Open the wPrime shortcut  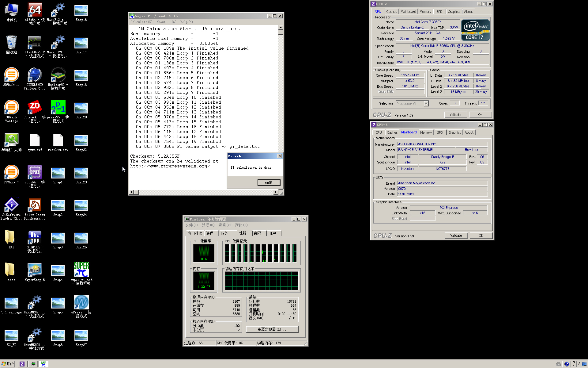click(x=81, y=306)
